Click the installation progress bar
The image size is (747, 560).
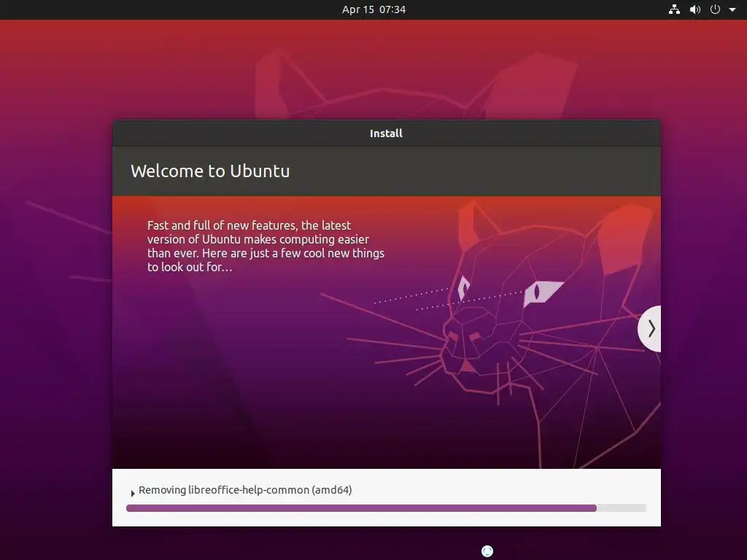pos(386,508)
